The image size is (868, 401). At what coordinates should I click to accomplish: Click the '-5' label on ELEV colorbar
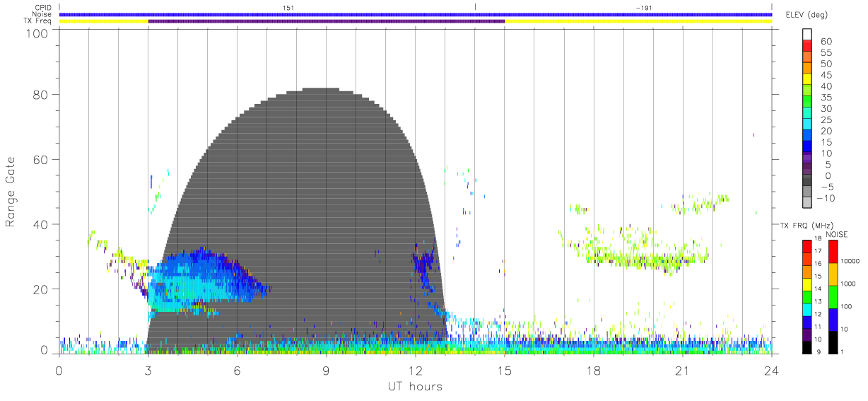click(x=826, y=187)
